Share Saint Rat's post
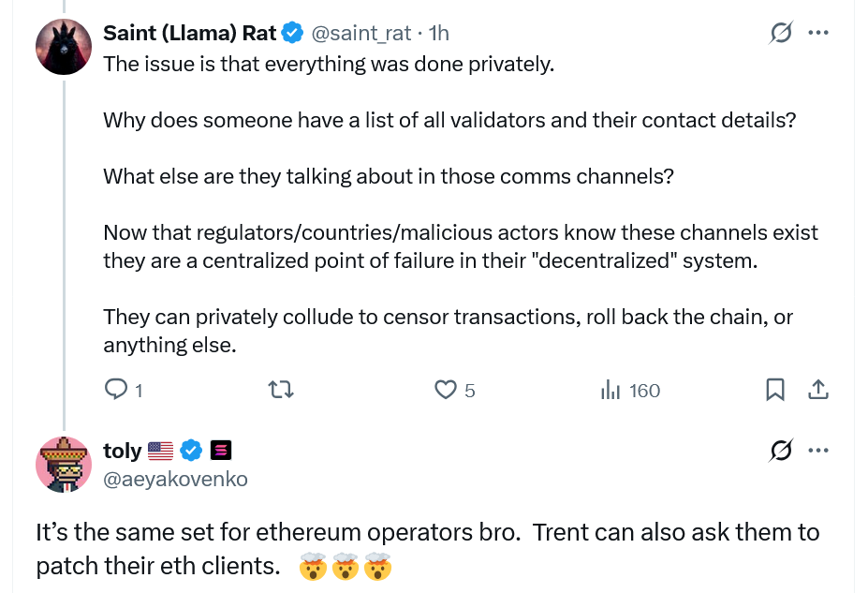The image size is (868, 593). (817, 390)
